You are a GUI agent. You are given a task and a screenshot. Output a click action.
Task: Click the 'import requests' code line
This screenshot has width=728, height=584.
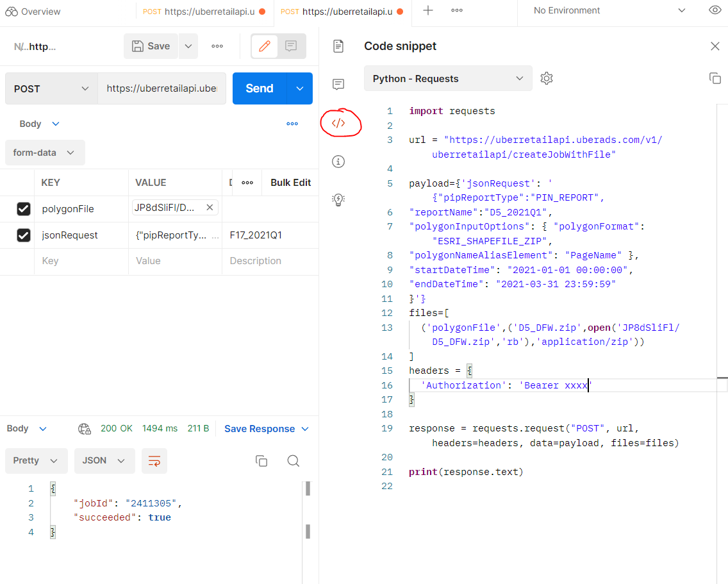point(452,111)
